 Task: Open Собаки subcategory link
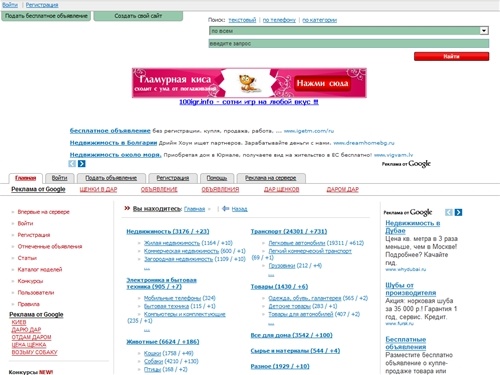153,361
